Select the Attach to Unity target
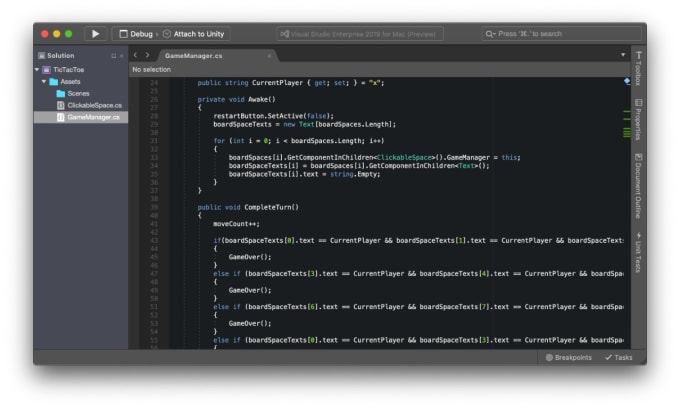 193,34
